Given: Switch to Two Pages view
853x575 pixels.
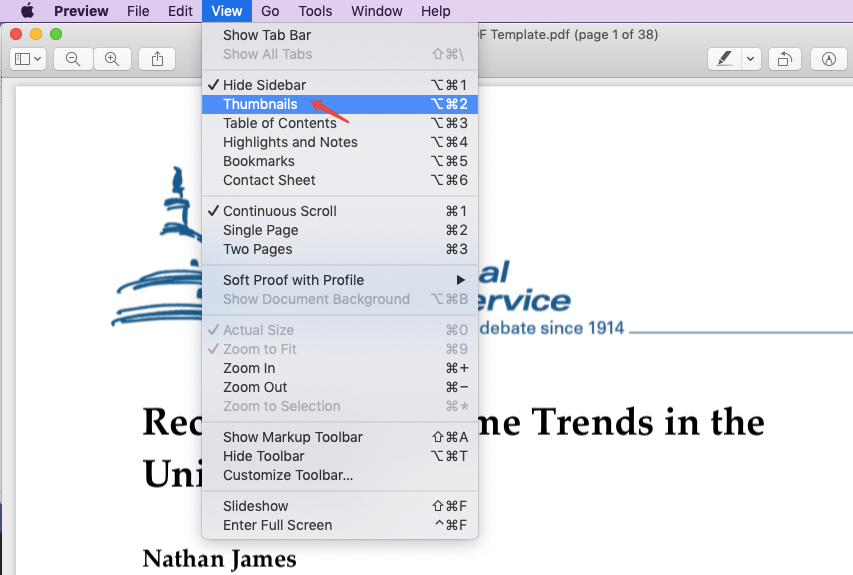Looking at the screenshot, I should (339, 249).
